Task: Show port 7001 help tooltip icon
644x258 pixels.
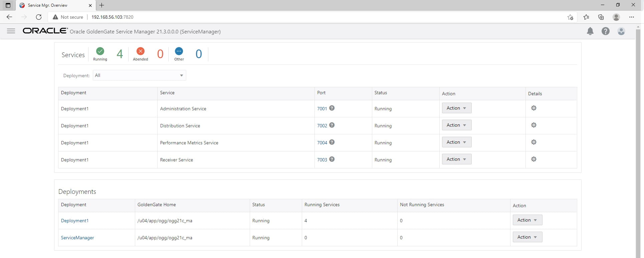Action: click(332, 108)
